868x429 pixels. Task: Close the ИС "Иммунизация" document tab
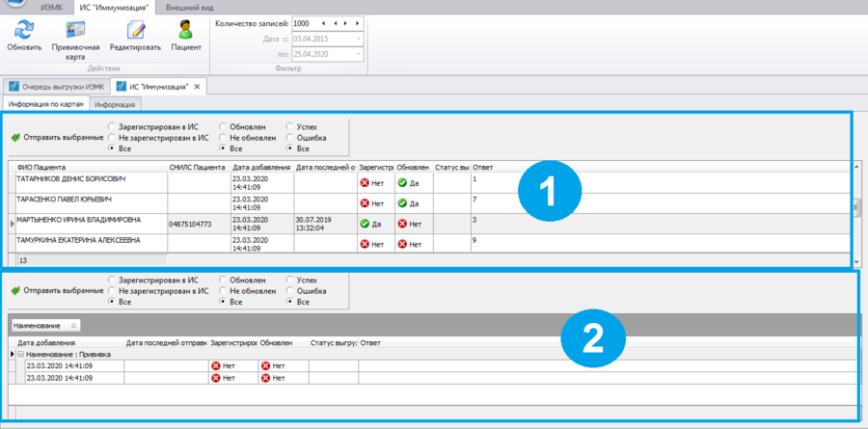pyautogui.click(x=197, y=87)
